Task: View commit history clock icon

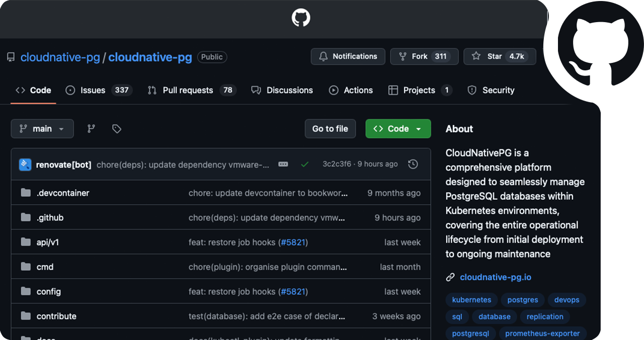Action: [x=413, y=164]
